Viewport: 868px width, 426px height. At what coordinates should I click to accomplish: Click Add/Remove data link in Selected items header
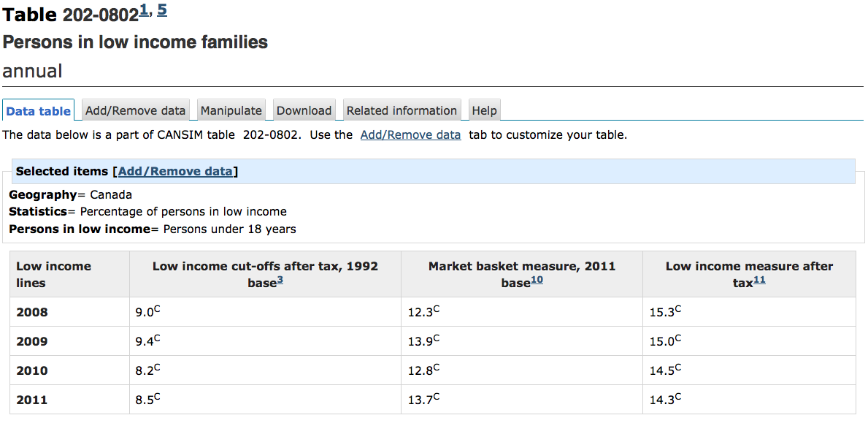(x=175, y=171)
